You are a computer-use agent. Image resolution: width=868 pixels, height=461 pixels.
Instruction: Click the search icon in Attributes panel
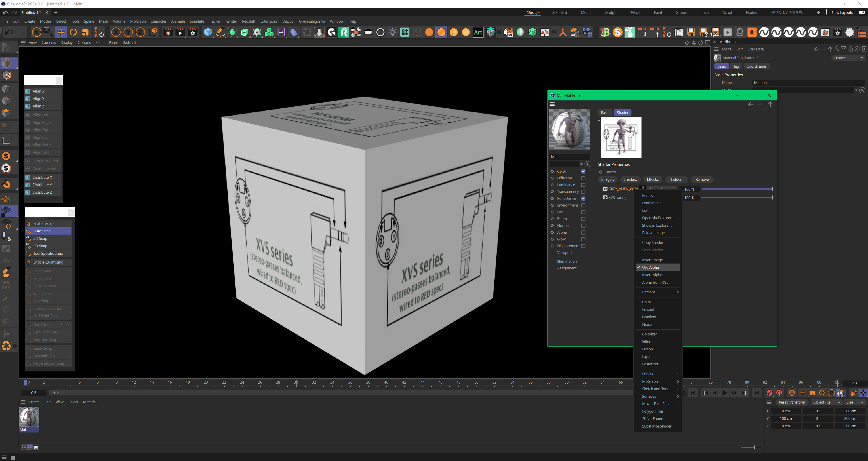(837, 49)
